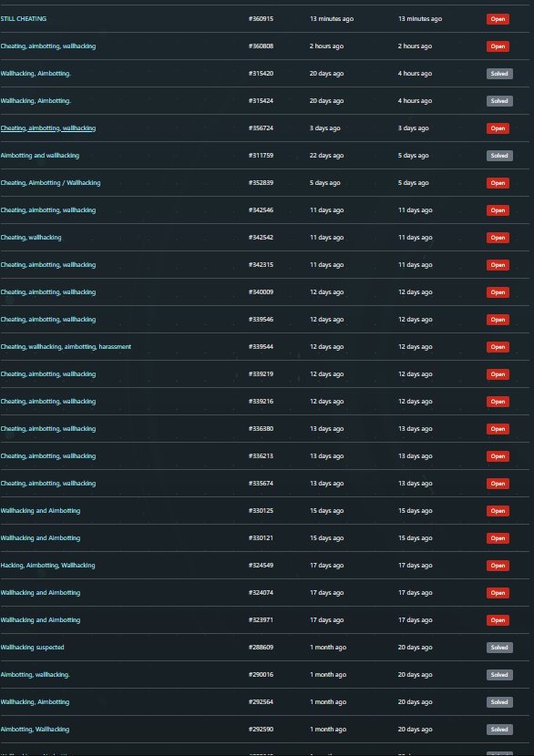Open ticket link in row #339546
This screenshot has width=534, height=756.
(48, 319)
